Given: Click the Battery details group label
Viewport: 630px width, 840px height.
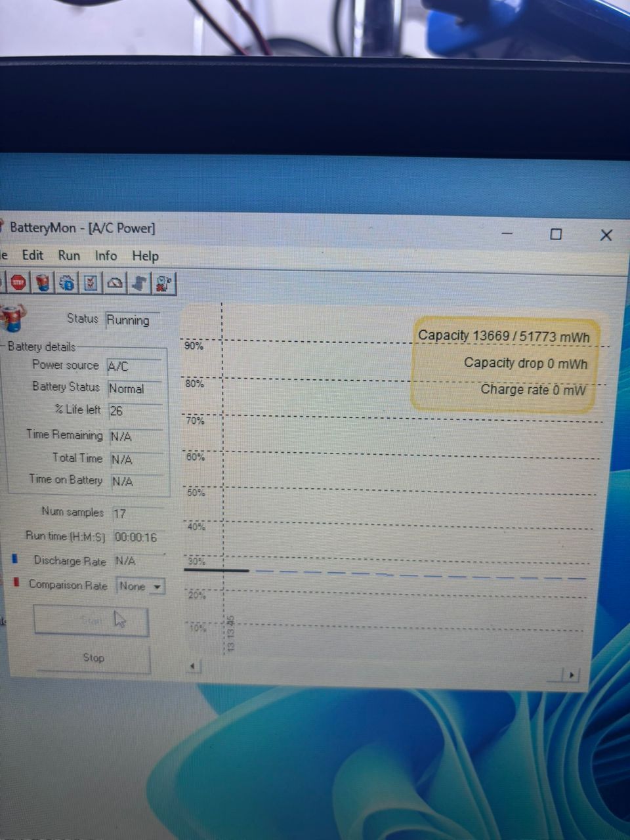Looking at the screenshot, I should click(41, 346).
